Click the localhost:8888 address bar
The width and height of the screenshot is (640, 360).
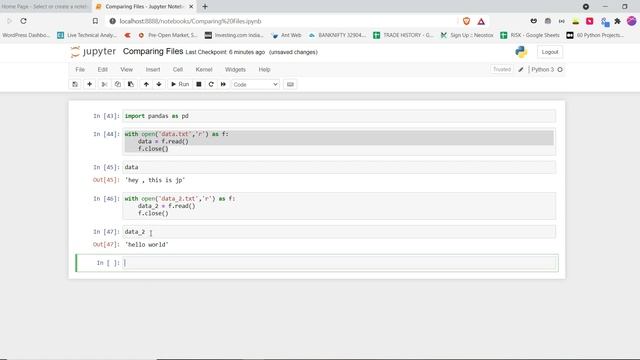pos(282,21)
